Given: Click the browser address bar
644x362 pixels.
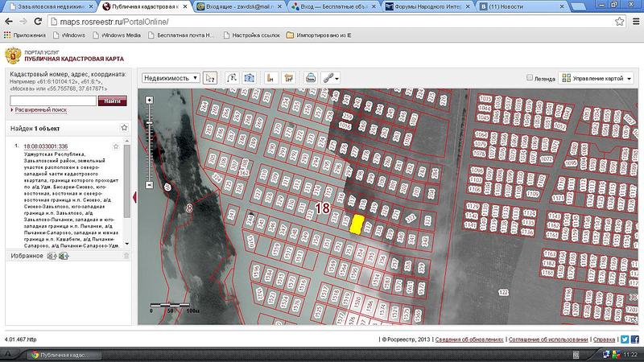Looking at the screenshot, I should click(x=332, y=22).
